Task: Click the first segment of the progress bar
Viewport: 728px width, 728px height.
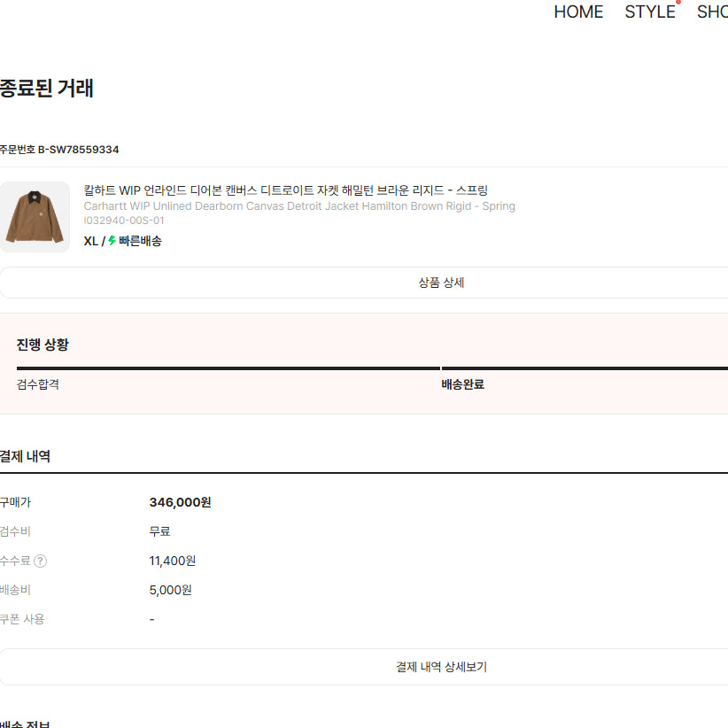Action: (228, 368)
